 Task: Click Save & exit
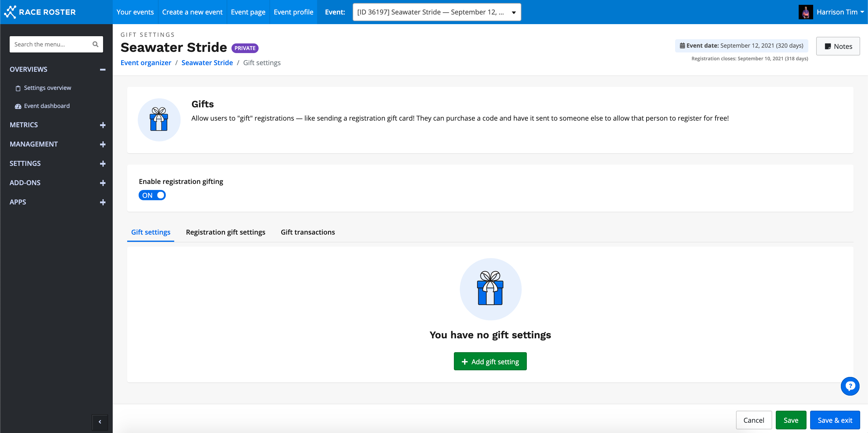pos(835,420)
